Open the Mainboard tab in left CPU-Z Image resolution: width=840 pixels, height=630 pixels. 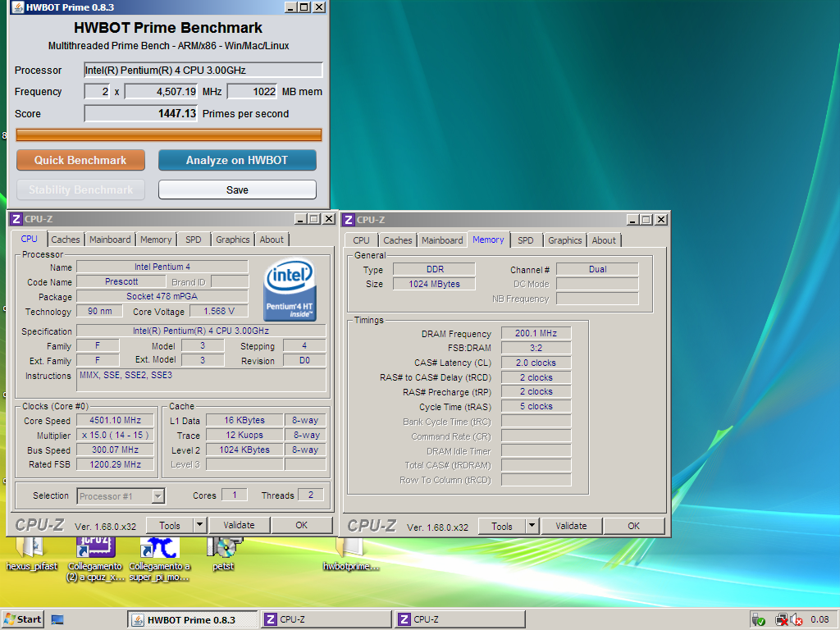pos(110,240)
